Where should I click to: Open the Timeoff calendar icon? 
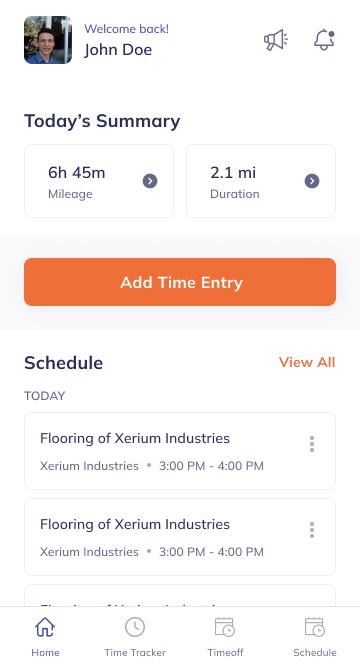[225, 627]
